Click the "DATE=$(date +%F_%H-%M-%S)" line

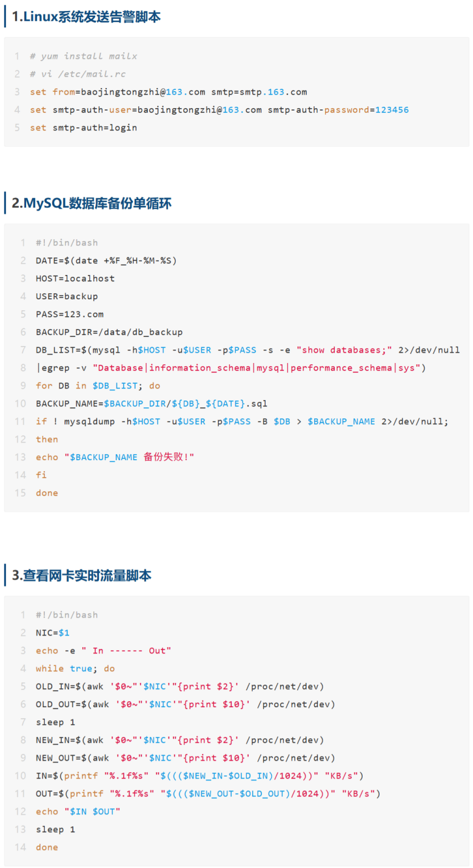(x=106, y=260)
